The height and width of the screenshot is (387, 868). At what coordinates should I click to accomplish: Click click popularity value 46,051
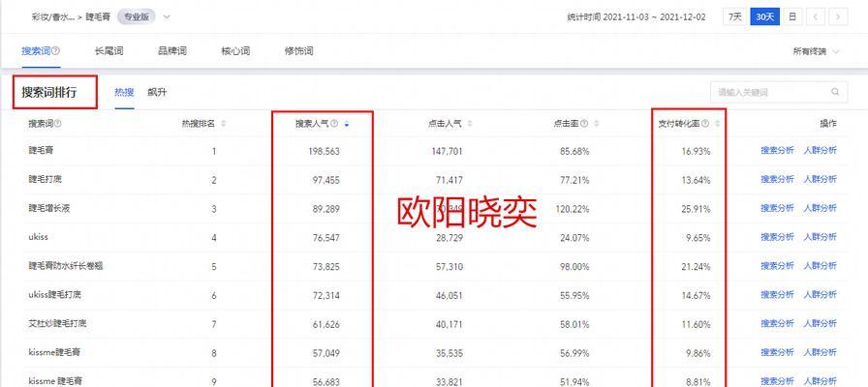click(449, 295)
